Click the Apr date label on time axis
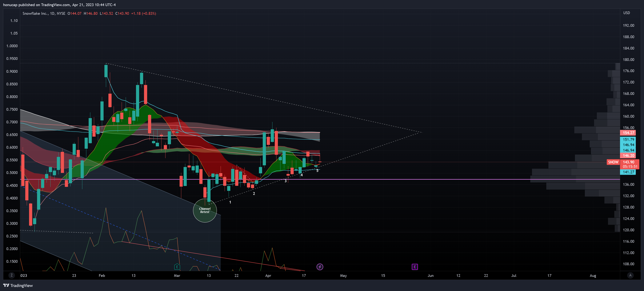Viewport: 644px width, 291px height. pyautogui.click(x=268, y=275)
